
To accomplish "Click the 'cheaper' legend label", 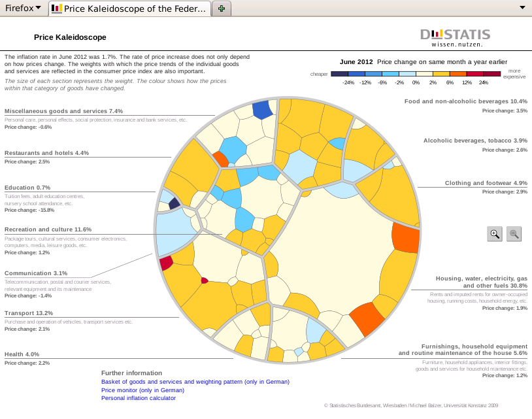I will pos(319,74).
